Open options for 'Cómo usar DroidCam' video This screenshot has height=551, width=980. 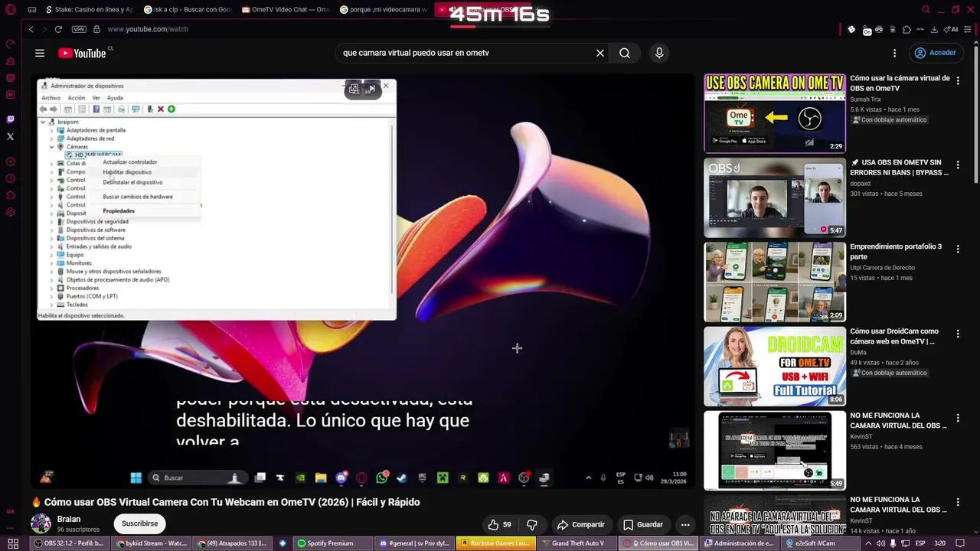[x=958, y=333]
